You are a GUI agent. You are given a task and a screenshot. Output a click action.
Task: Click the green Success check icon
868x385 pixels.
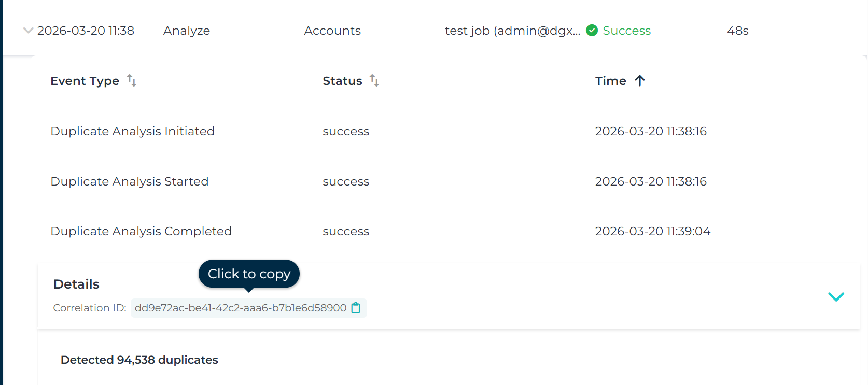[x=592, y=31]
